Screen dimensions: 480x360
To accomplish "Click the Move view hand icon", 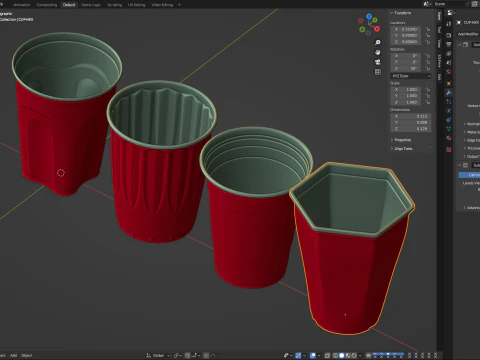I will point(378,52).
